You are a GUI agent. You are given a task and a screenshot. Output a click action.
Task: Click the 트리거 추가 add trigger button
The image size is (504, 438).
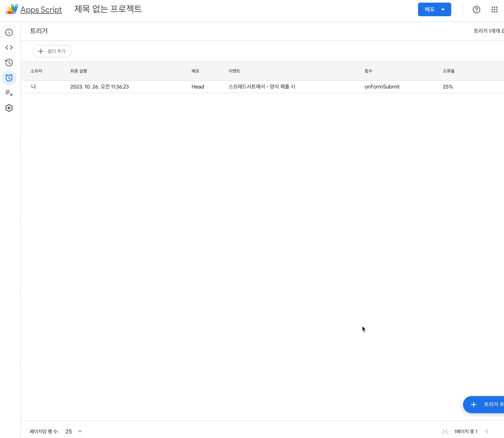click(x=483, y=405)
